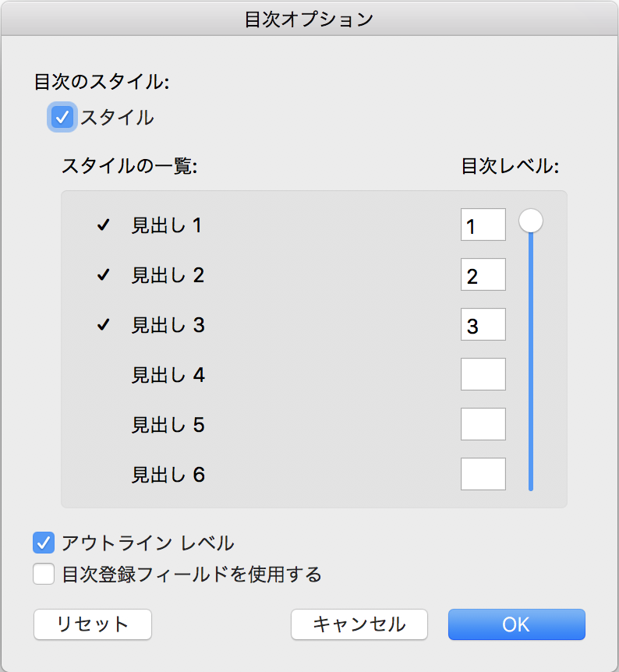Image resolution: width=619 pixels, height=672 pixels.
Task: Click the vertical scroll slider knob
Action: coord(531,221)
